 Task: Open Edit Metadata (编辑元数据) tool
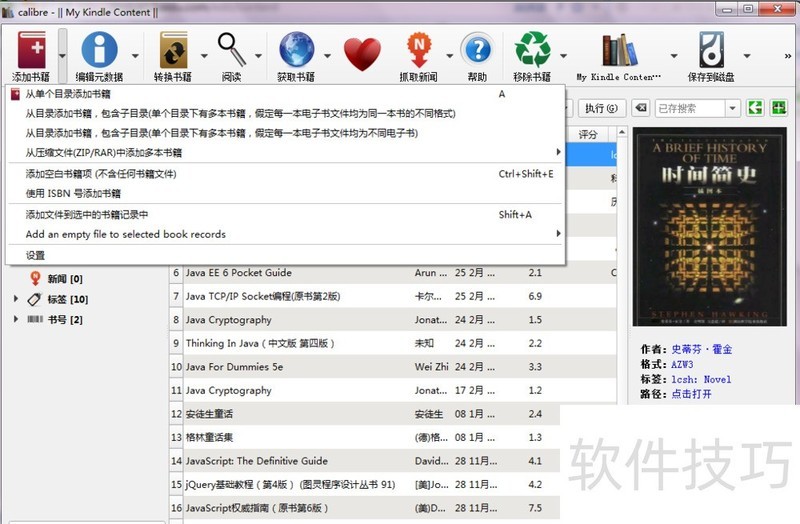coord(100,50)
